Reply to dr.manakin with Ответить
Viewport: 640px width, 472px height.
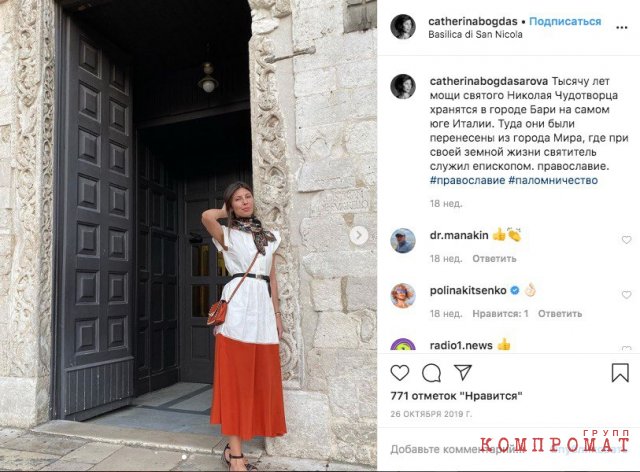pos(494,258)
